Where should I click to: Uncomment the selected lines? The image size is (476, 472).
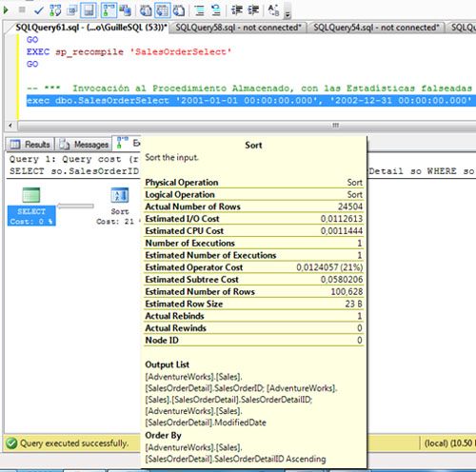click(x=216, y=10)
